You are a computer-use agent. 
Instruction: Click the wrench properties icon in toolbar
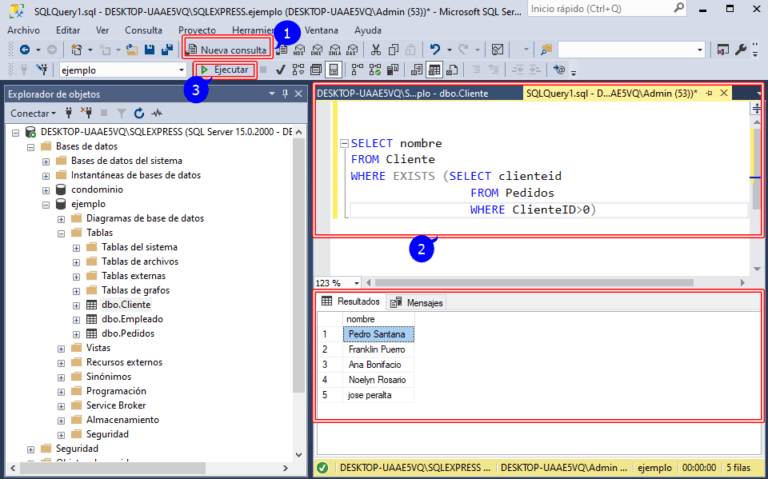tap(740, 49)
